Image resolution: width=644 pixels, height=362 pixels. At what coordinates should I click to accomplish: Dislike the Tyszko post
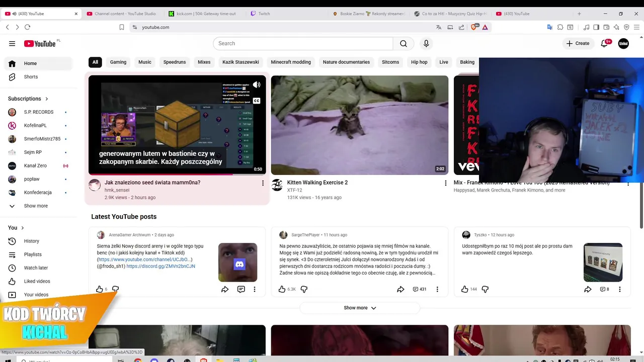click(x=485, y=289)
